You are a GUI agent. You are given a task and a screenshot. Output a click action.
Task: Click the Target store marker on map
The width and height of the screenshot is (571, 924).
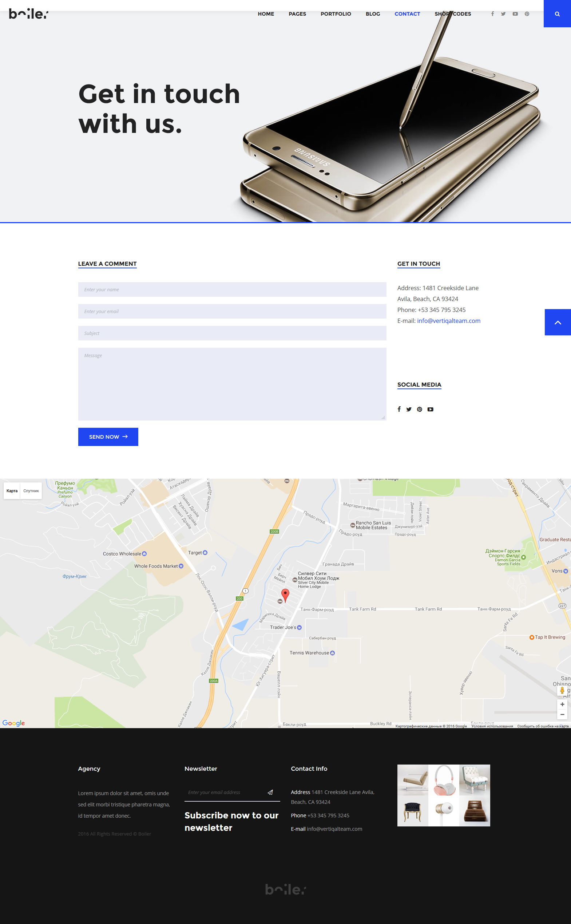coord(205,553)
